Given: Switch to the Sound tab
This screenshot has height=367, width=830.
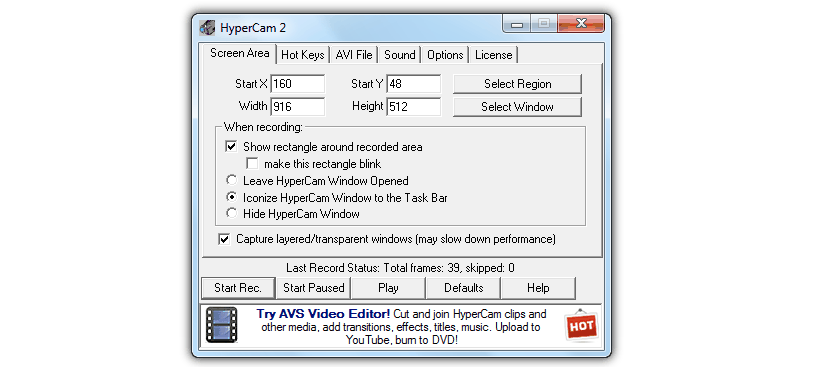Looking at the screenshot, I should point(400,55).
